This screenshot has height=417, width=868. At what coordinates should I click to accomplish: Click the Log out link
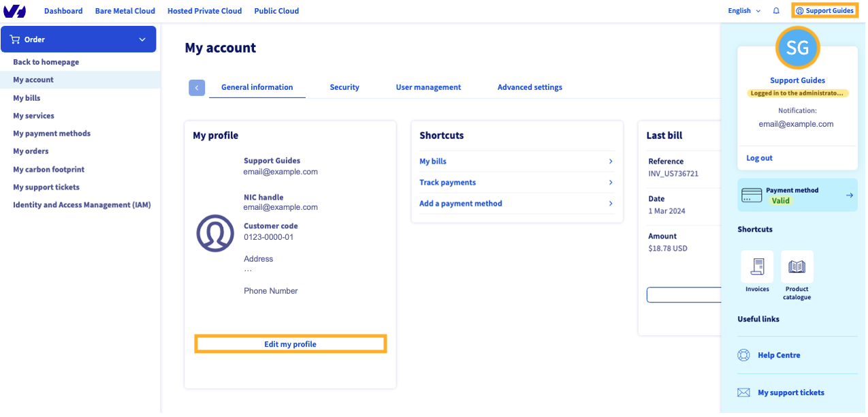[759, 158]
